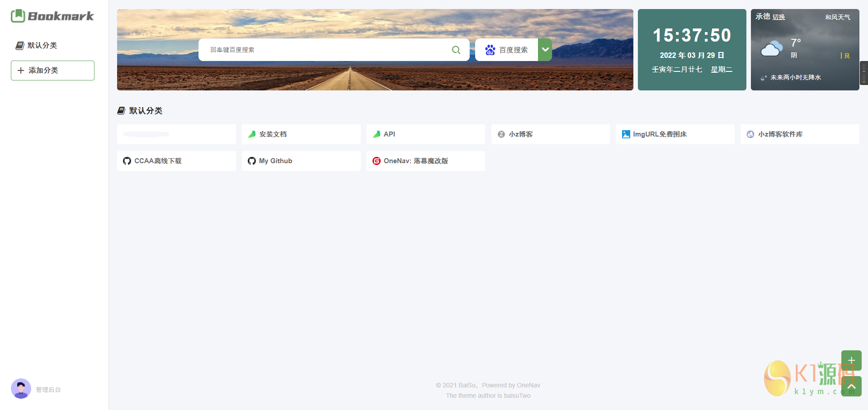Click the date 2022 年 03 月 29 日
868x410 pixels.
coord(692,55)
